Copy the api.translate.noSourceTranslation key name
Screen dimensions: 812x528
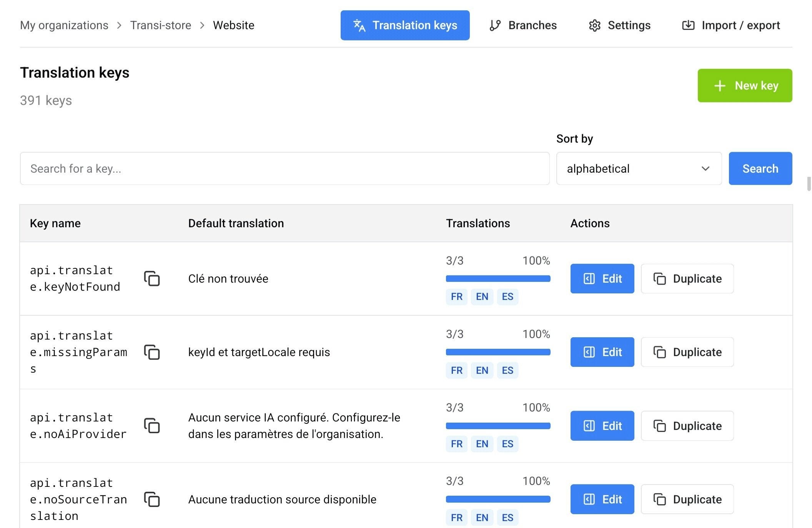coord(152,499)
